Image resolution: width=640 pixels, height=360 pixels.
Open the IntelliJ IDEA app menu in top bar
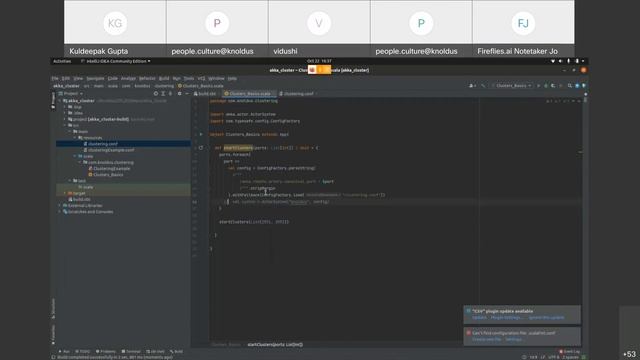point(116,61)
